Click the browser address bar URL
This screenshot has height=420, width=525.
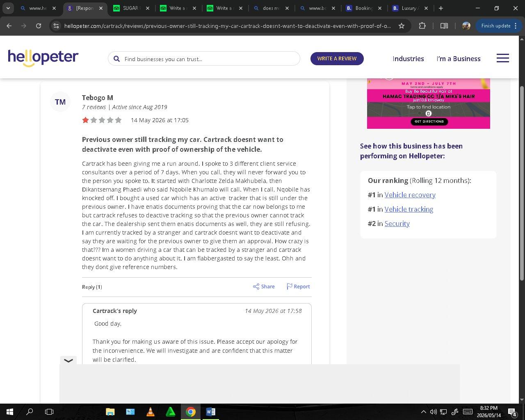click(x=228, y=26)
